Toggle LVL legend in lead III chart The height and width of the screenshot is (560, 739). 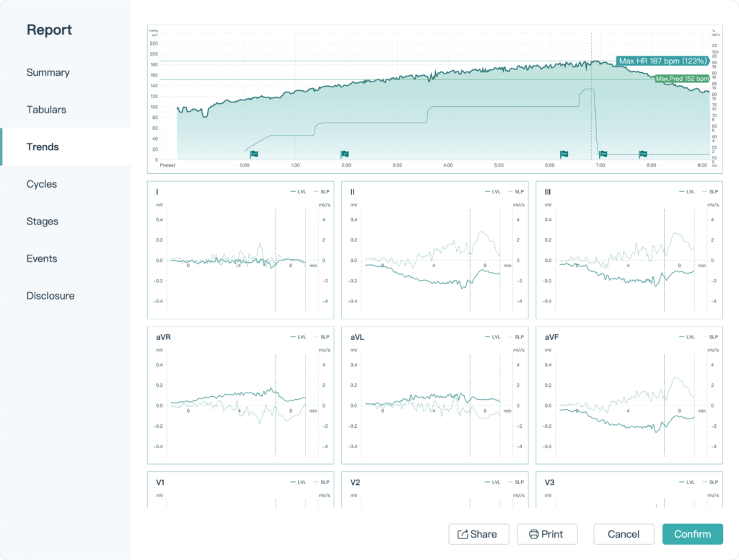coord(687,192)
